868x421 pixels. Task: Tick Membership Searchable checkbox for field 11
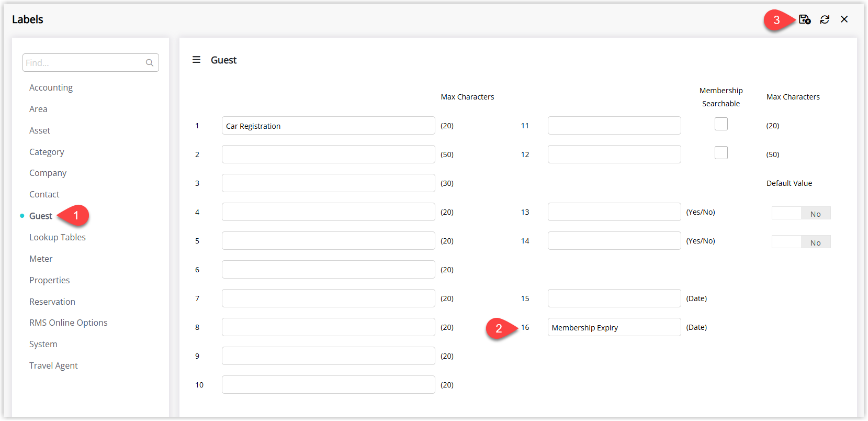point(721,124)
